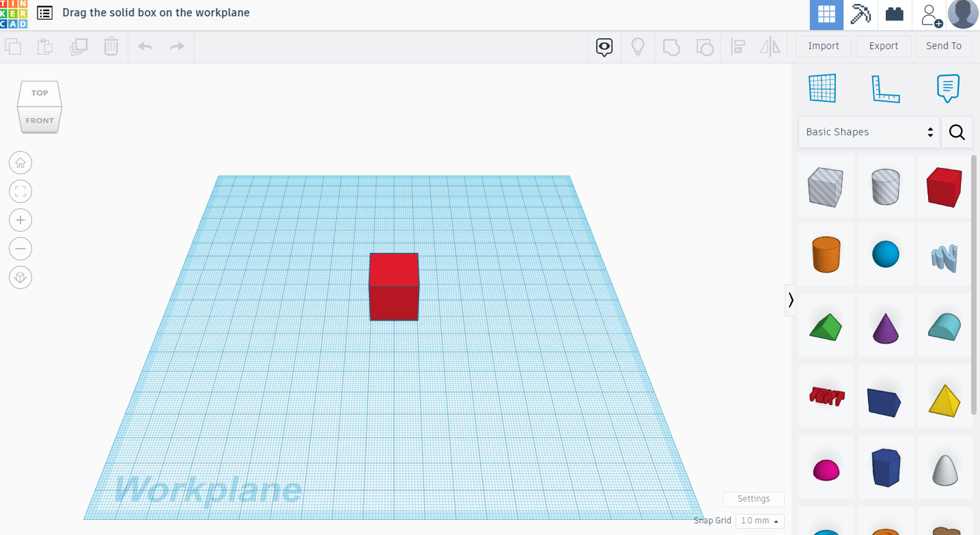Click the light bulb hide/show icon
The height and width of the screenshot is (535, 980).
pyautogui.click(x=638, y=46)
